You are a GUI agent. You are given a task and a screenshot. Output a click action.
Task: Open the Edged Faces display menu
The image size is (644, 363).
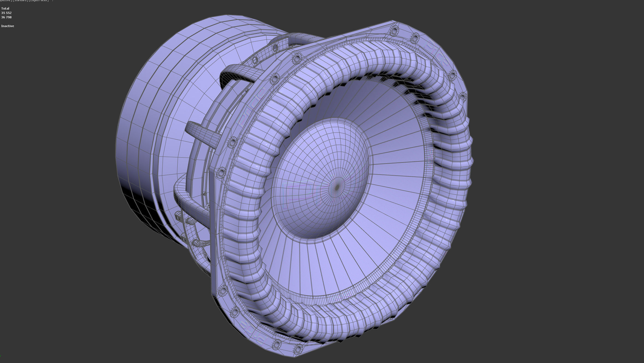click(x=39, y=1)
